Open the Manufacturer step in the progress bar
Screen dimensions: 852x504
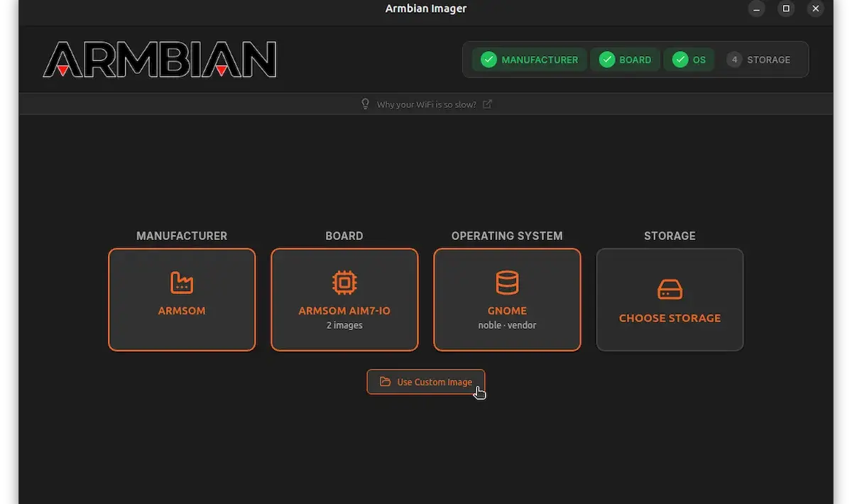click(530, 60)
